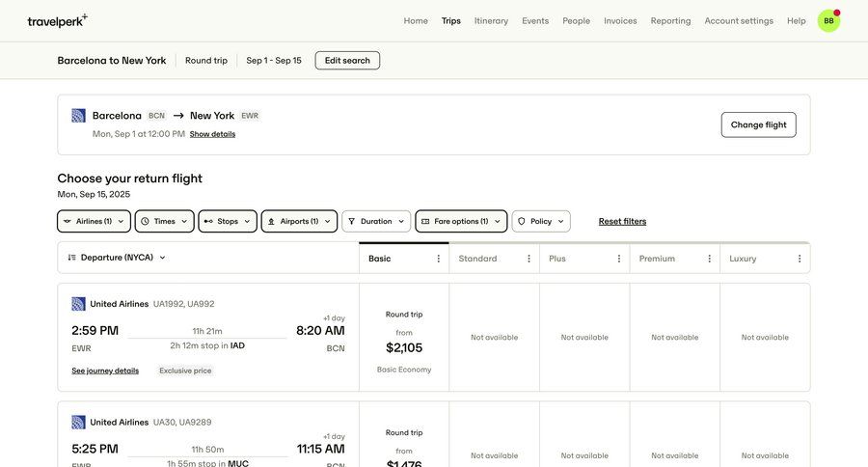Image resolution: width=868 pixels, height=467 pixels.
Task: Click the TravelPerk logo
Action: coord(57,20)
